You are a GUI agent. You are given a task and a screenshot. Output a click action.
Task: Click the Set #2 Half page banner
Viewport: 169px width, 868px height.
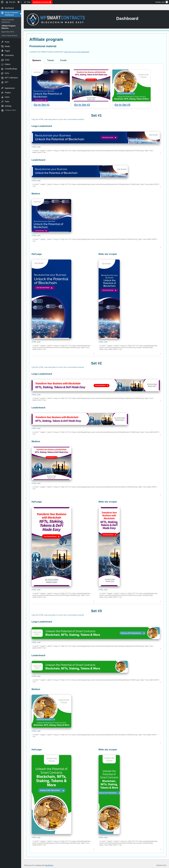click(x=51, y=547)
